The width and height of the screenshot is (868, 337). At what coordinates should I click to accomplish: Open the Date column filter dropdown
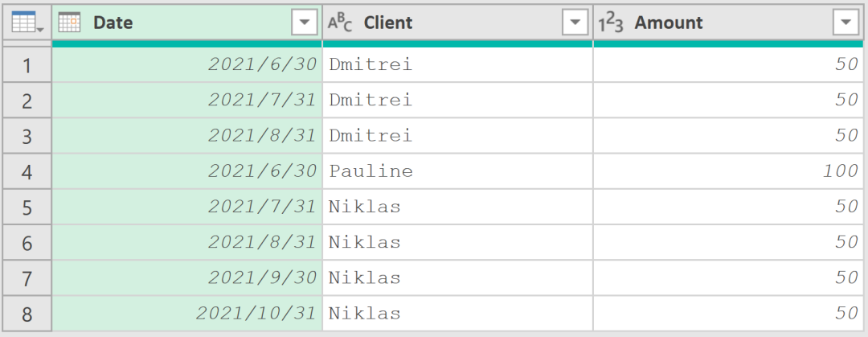click(x=304, y=23)
